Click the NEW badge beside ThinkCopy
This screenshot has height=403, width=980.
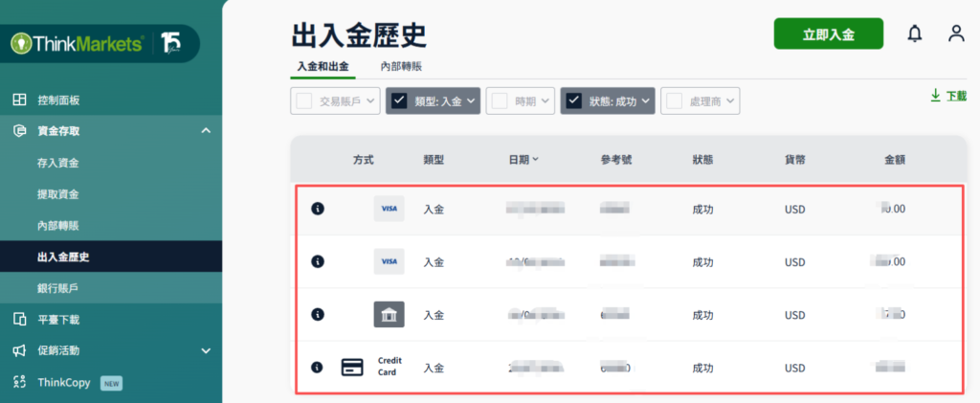click(x=111, y=383)
